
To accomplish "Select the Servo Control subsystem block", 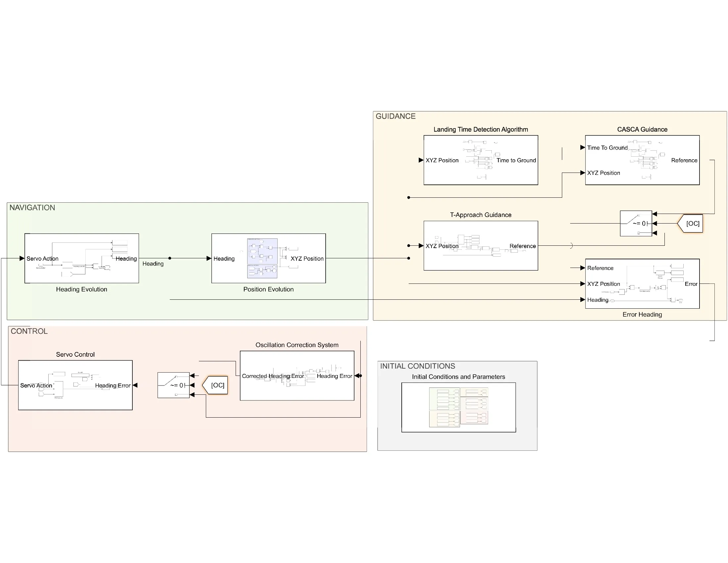I will (x=75, y=385).
